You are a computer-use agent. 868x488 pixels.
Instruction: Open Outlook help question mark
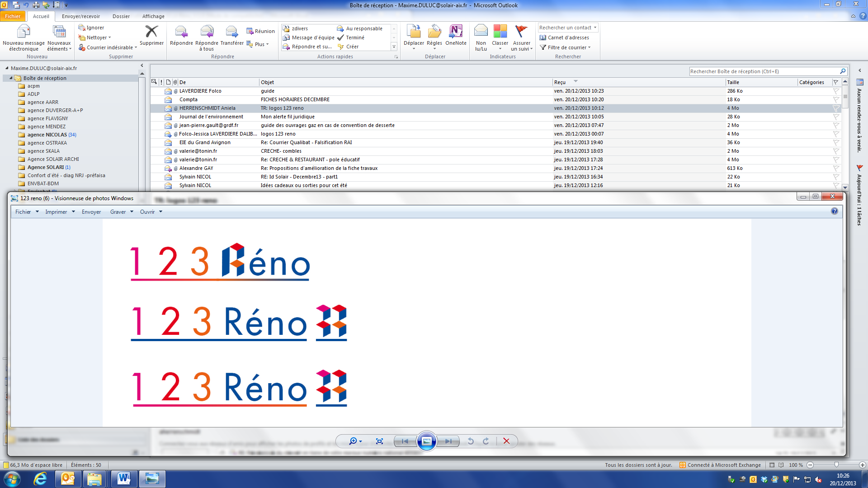[863, 16]
